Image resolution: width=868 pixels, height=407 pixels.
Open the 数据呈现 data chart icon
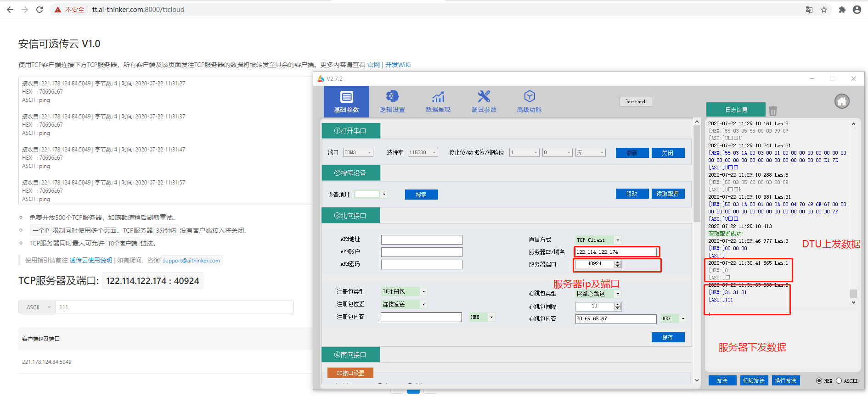[438, 96]
